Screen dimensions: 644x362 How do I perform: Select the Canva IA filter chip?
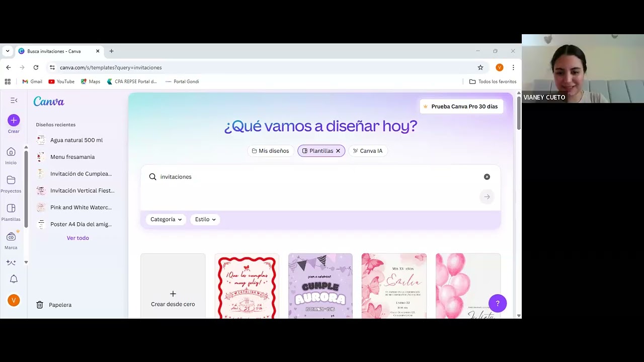368,151
